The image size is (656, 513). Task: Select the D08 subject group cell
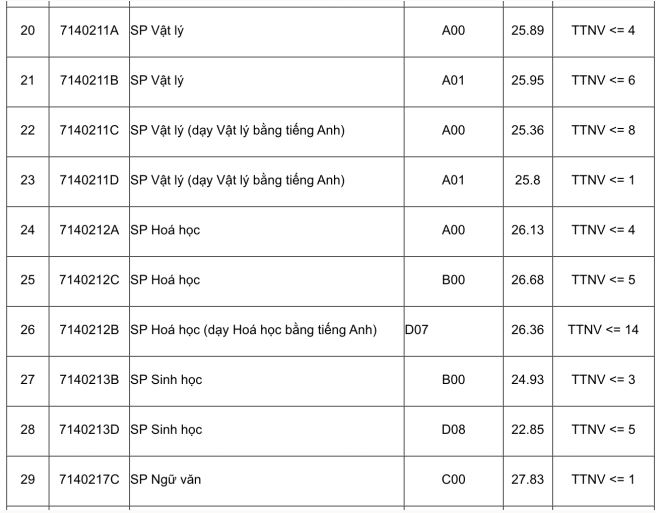453,430
